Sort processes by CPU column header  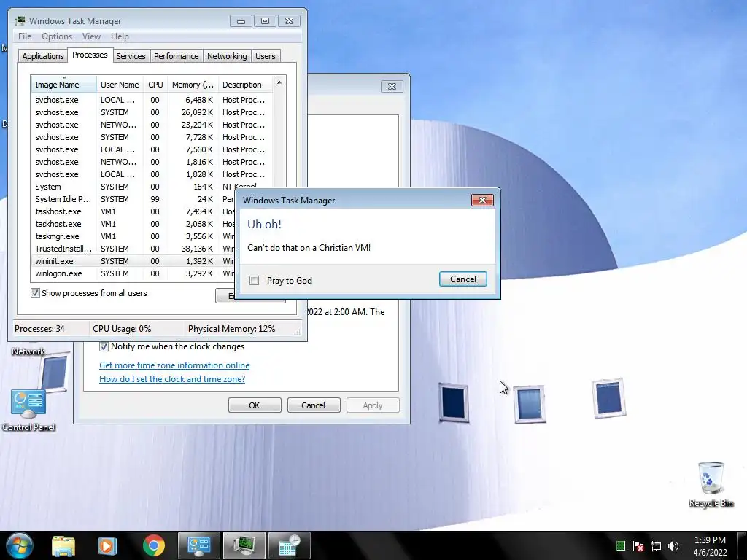(155, 85)
